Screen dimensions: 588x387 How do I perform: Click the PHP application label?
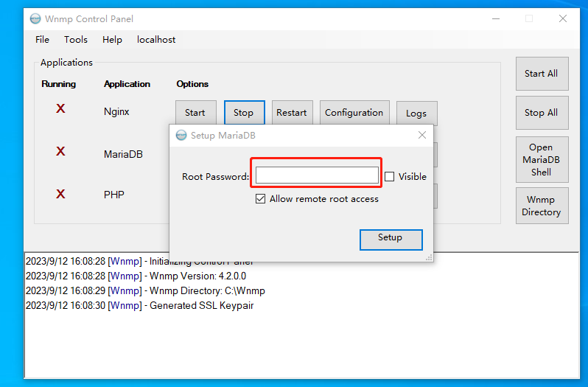point(114,195)
